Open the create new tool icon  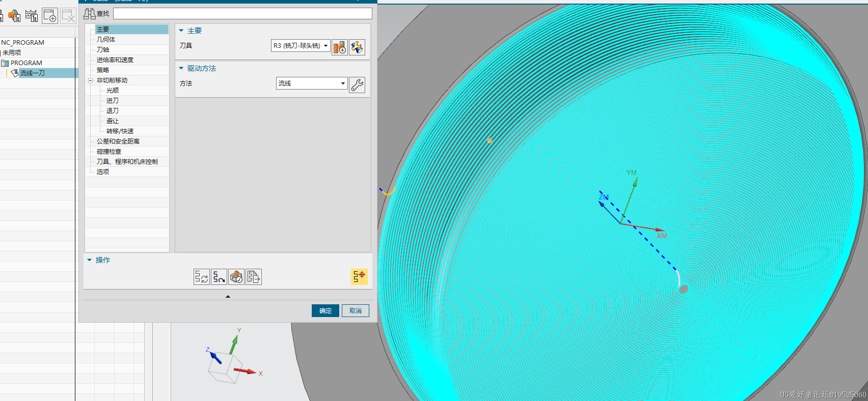(340, 47)
